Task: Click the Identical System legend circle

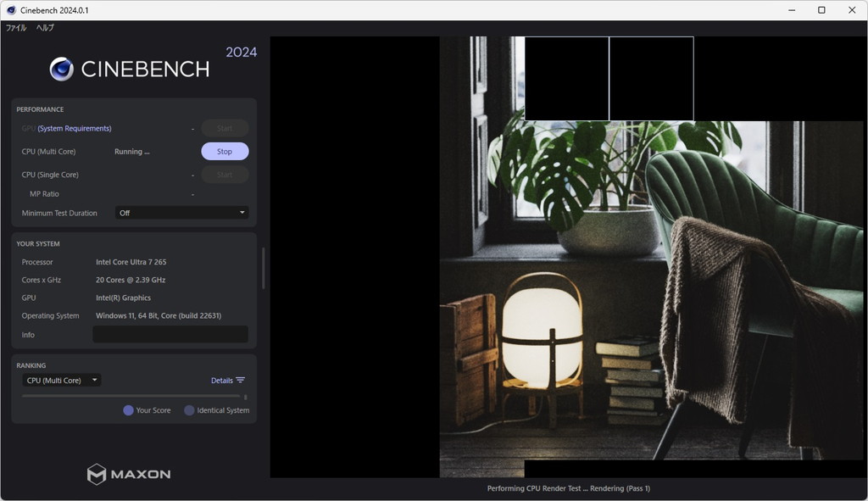Action: (189, 410)
